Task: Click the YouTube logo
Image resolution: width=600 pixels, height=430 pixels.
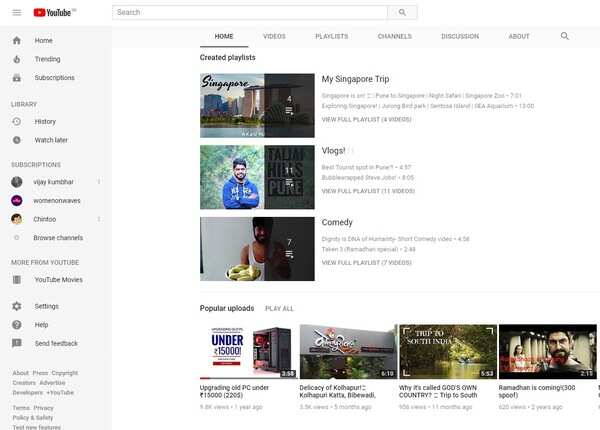Action: coord(54,12)
